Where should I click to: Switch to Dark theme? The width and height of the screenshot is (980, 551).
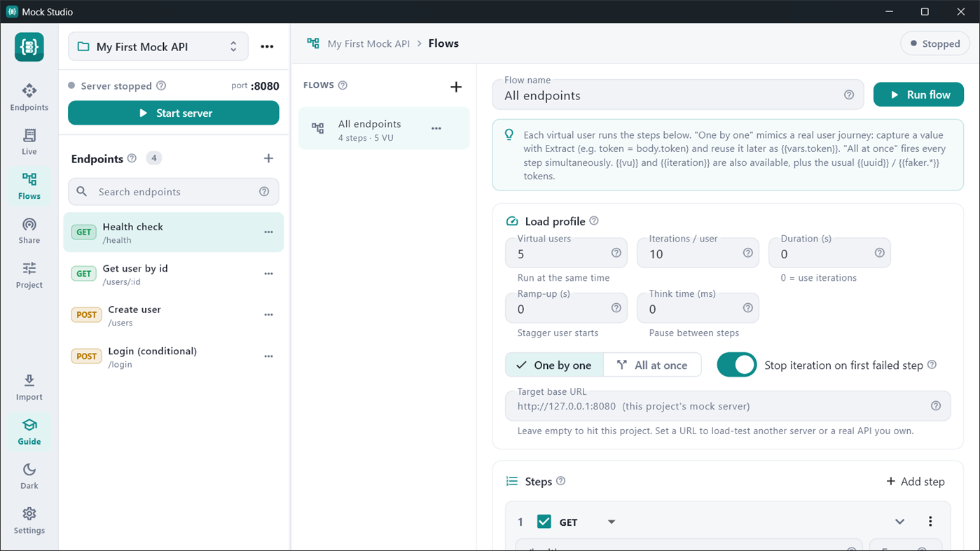29,476
